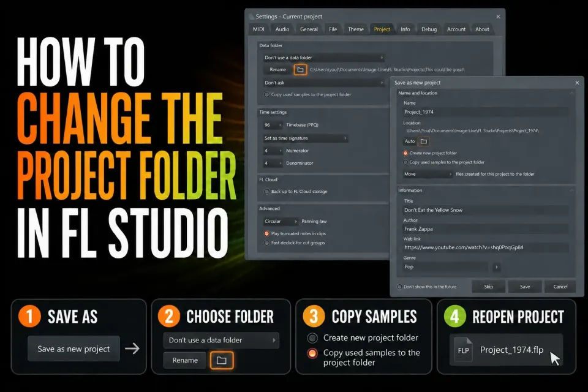
Task: Click the Genre field showing Pop
Action: [445, 267]
